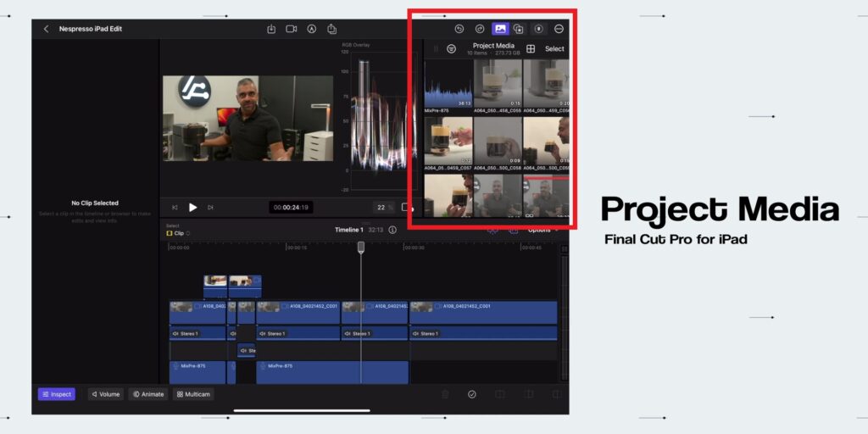Open the more options ellipsis menu
This screenshot has height=434, width=868.
559,29
